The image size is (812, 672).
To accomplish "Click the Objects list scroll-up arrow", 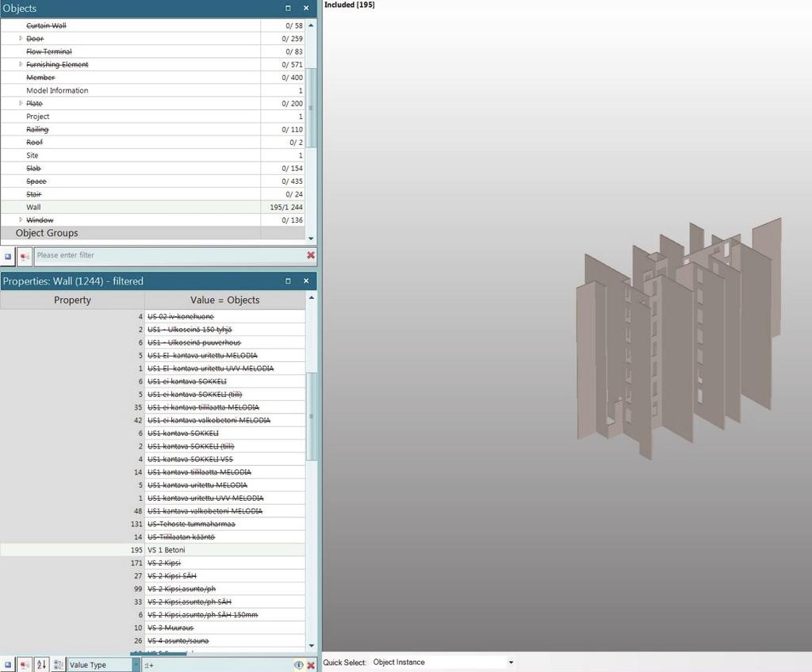I will (x=311, y=25).
